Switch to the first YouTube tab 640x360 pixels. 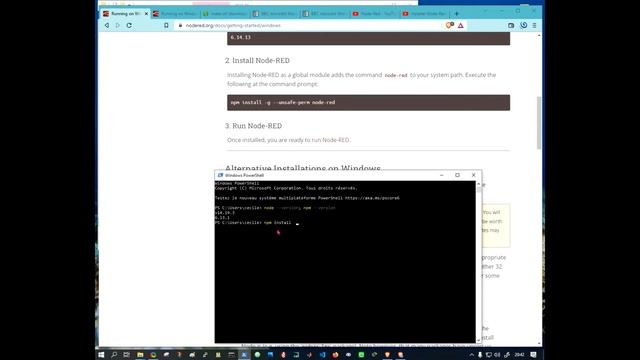375,13
